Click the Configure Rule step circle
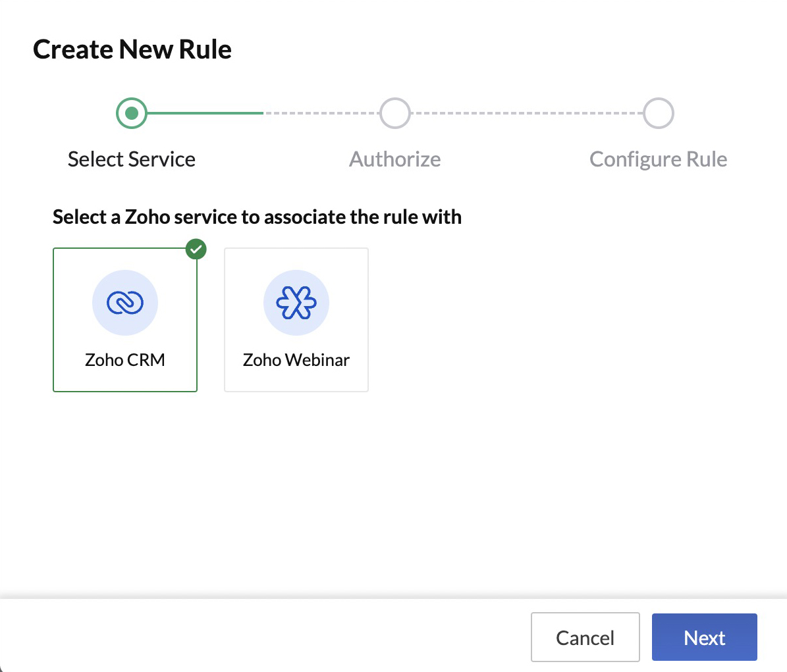The image size is (787, 672). (x=658, y=113)
